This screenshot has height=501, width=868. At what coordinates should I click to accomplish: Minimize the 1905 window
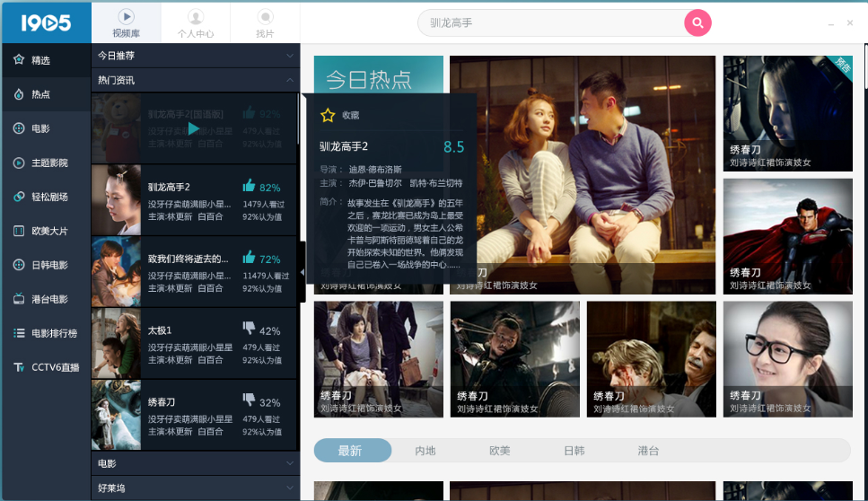(x=831, y=24)
